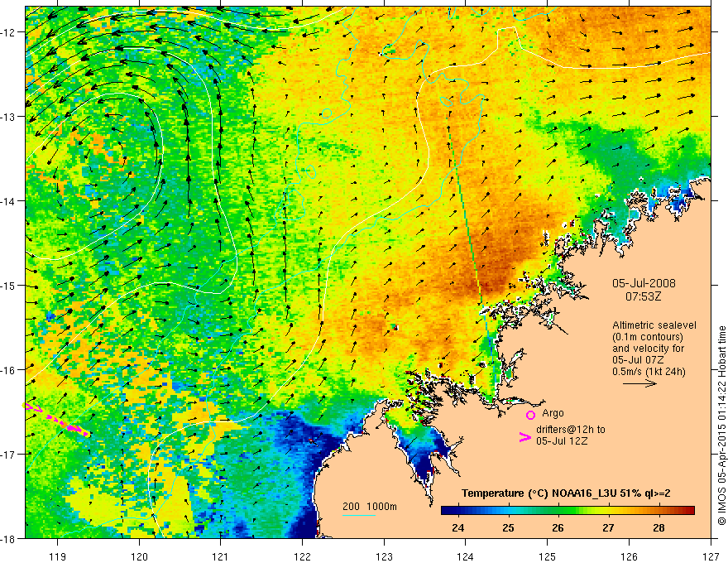
Task: Click the colorbar tick label 24
Action: (457, 527)
